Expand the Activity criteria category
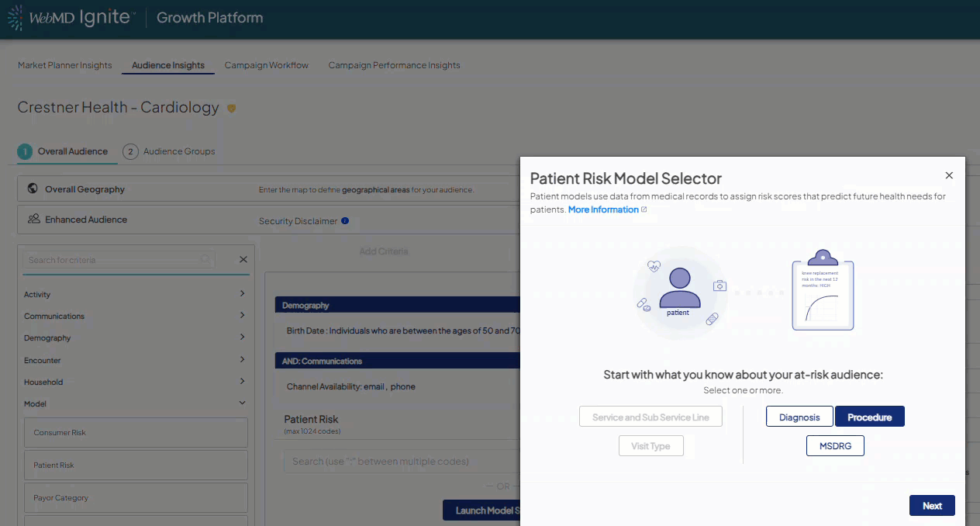 242,294
